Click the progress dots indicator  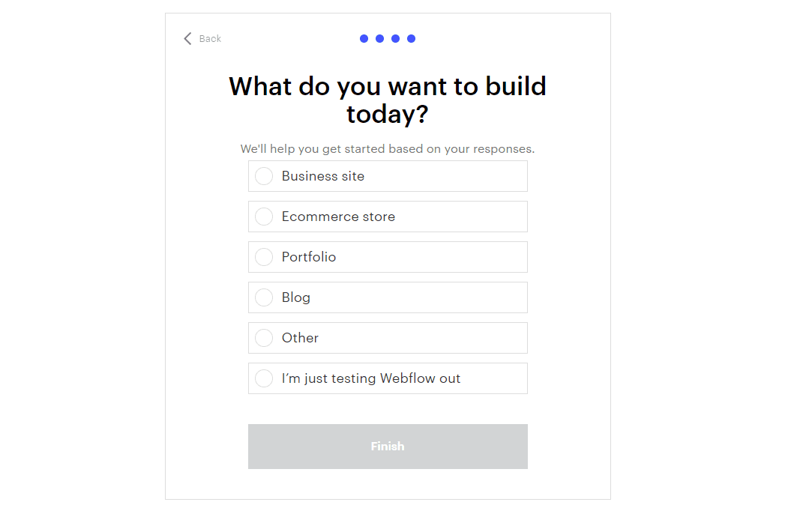click(x=387, y=38)
